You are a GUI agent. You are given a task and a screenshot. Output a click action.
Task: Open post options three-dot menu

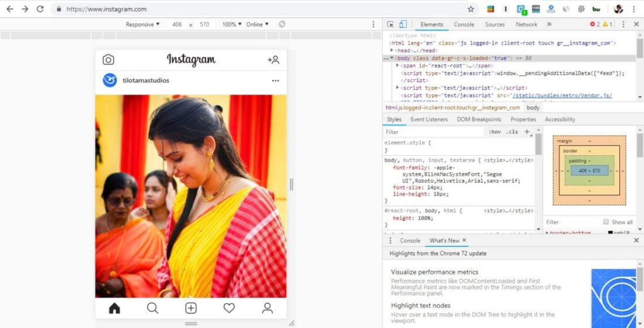[275, 81]
